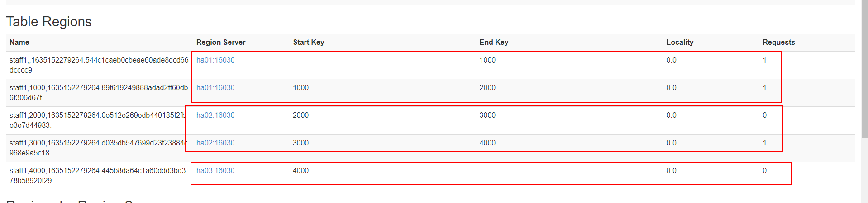868x203 pixels.
Task: Click the Locality column header
Action: [x=680, y=42]
